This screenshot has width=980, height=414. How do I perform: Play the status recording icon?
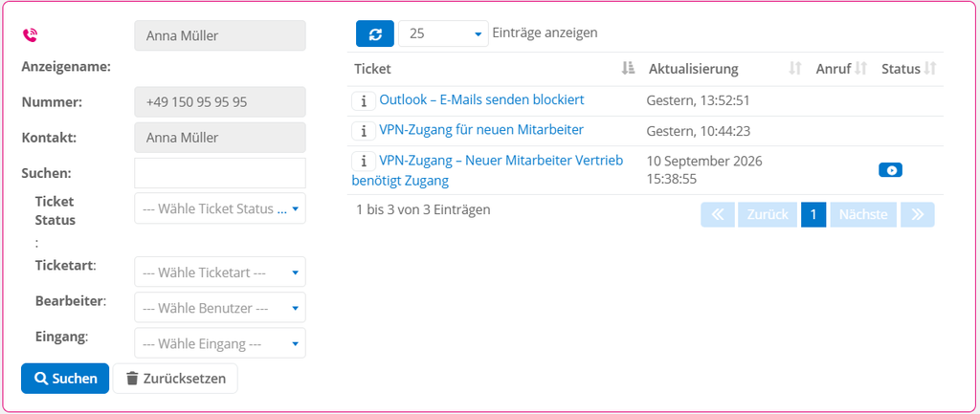click(890, 170)
